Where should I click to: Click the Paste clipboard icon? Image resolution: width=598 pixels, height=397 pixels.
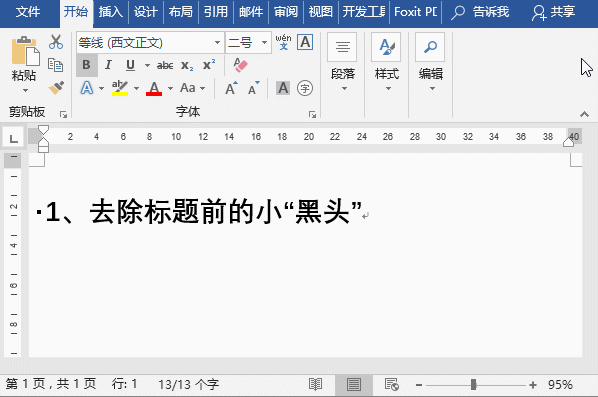tap(25, 51)
